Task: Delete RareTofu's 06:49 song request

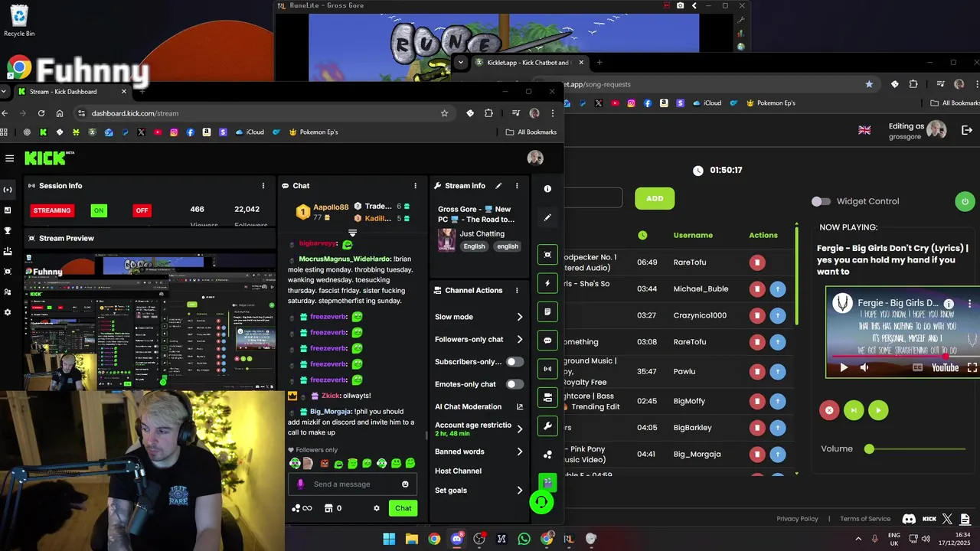Action: pyautogui.click(x=756, y=262)
